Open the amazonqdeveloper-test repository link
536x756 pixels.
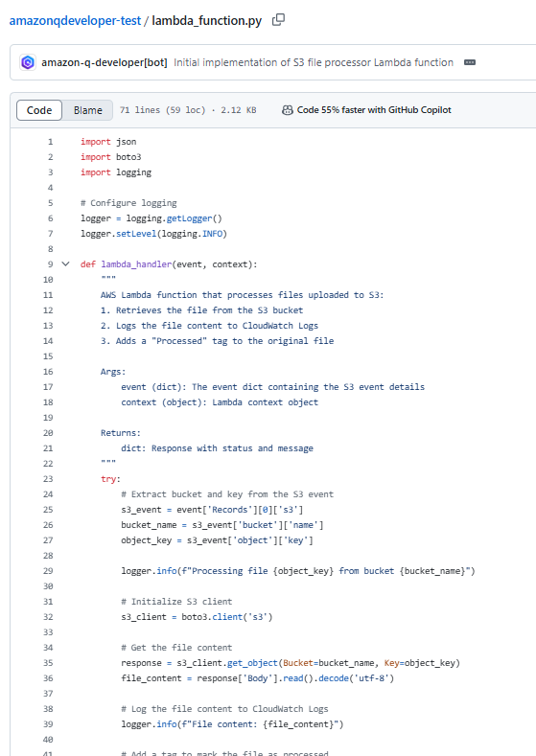75,21
